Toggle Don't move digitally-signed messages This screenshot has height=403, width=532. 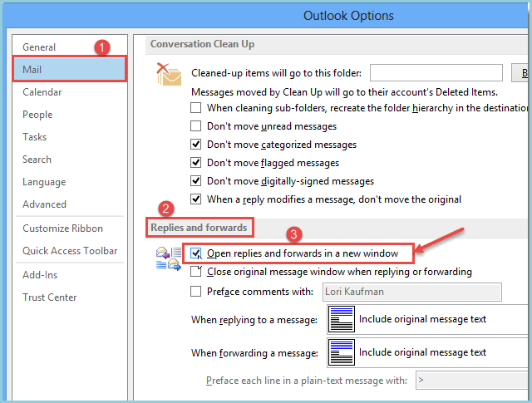pos(196,181)
